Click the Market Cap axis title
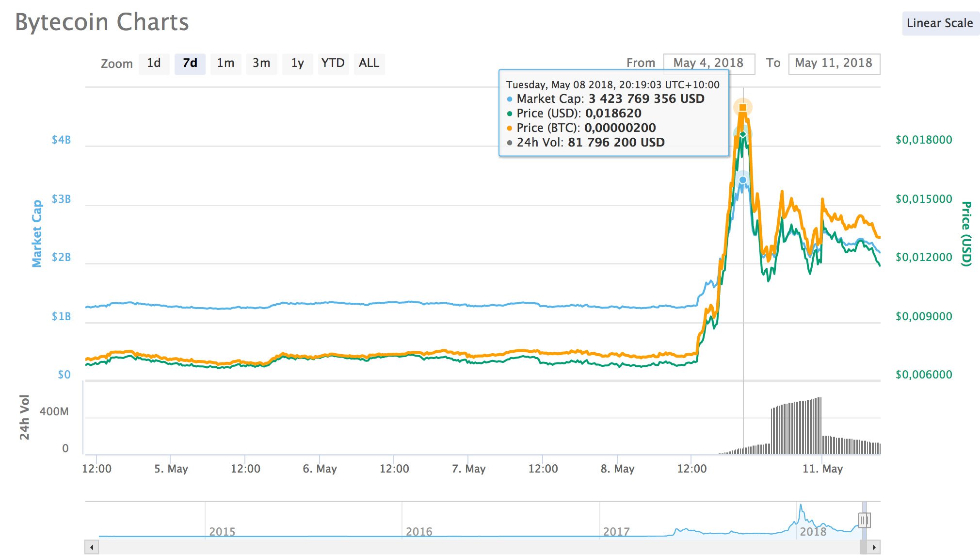 tap(37, 233)
